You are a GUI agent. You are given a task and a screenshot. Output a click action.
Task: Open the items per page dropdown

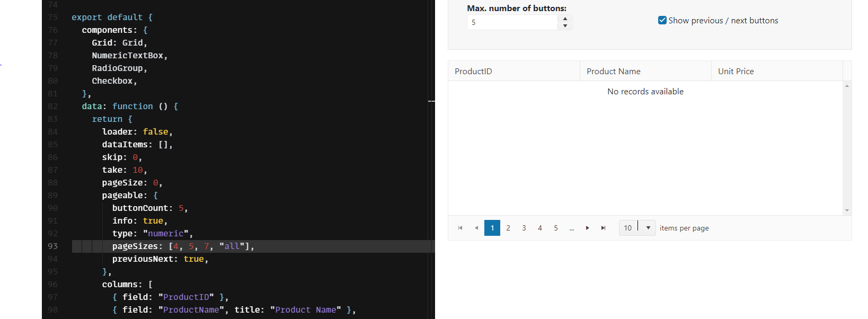point(648,228)
